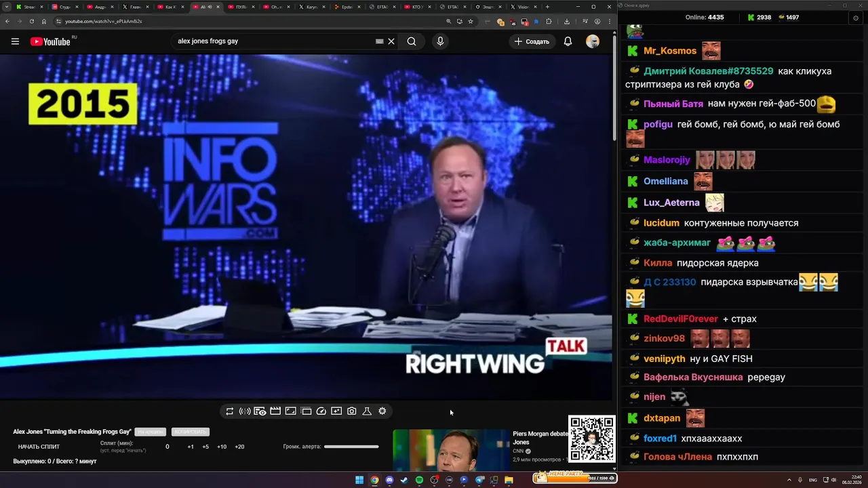Click the broadcast waves icon in overlay toolbar
Screen dimensions: 868x488
click(245, 411)
